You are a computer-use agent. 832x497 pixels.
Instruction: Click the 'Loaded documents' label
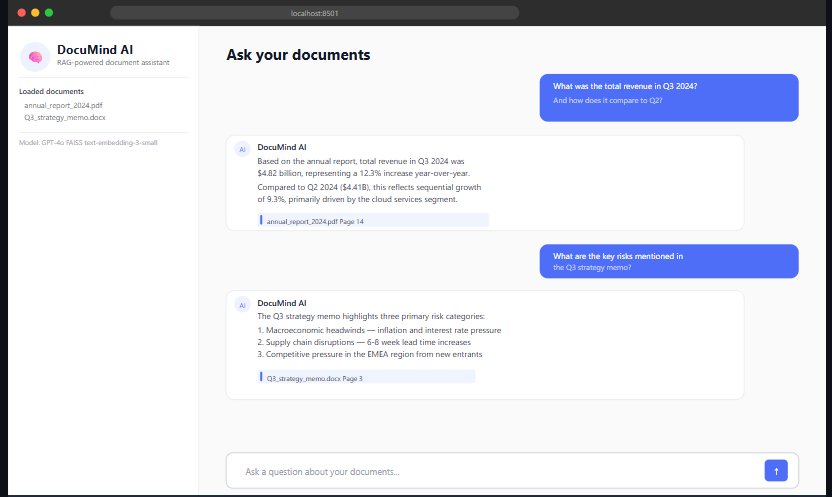(x=51, y=91)
